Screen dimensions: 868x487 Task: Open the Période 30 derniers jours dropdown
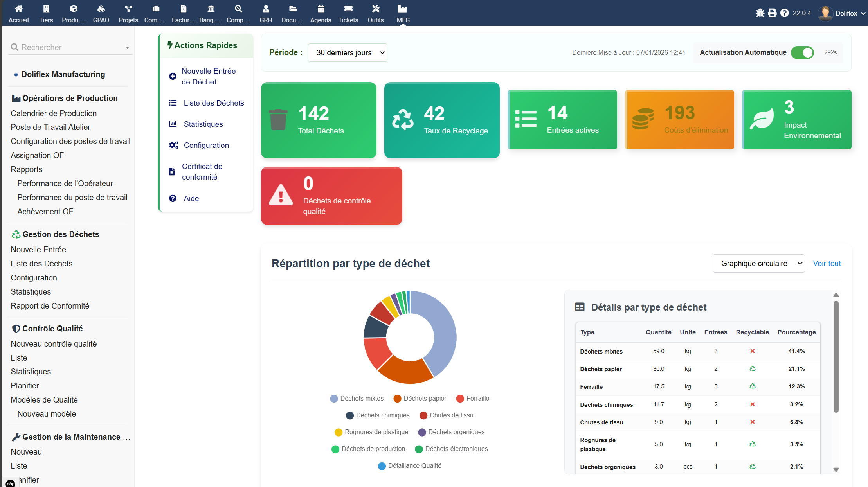click(348, 52)
